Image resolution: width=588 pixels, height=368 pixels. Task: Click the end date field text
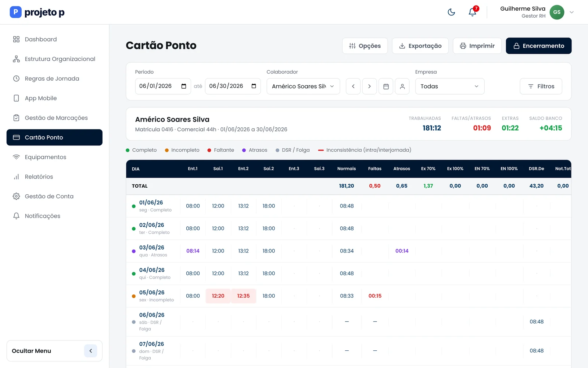(x=226, y=86)
